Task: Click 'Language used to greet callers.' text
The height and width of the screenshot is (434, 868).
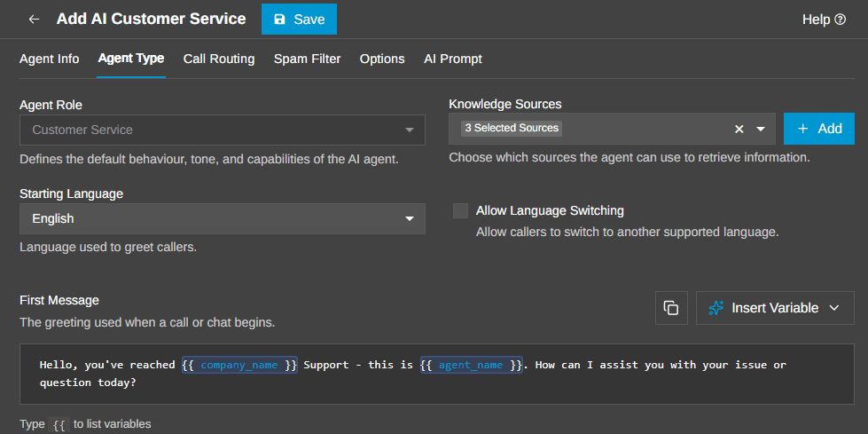Action: click(x=108, y=247)
